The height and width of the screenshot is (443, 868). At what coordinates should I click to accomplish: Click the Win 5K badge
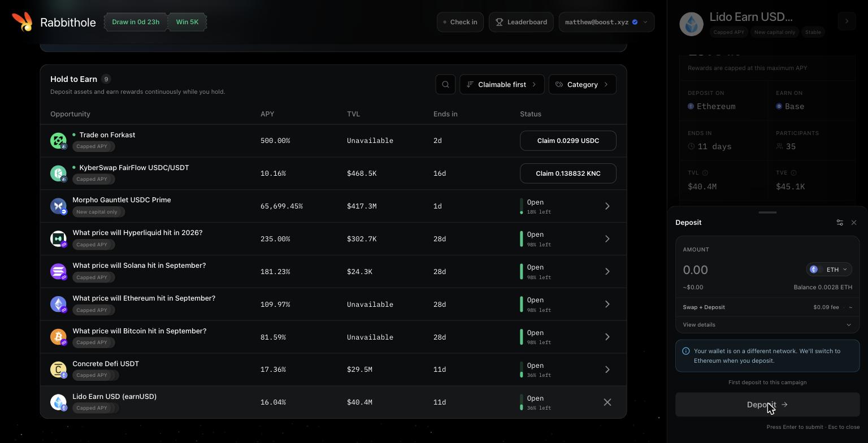coord(187,22)
